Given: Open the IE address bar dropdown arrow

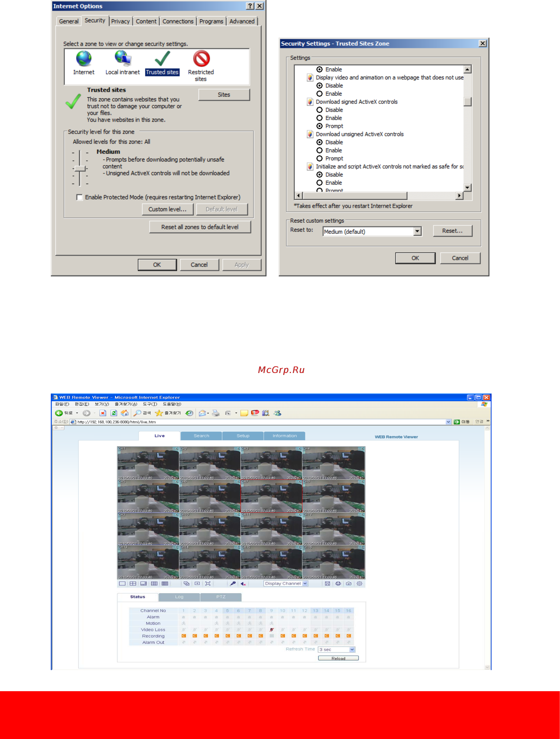Looking at the screenshot, I should [449, 422].
